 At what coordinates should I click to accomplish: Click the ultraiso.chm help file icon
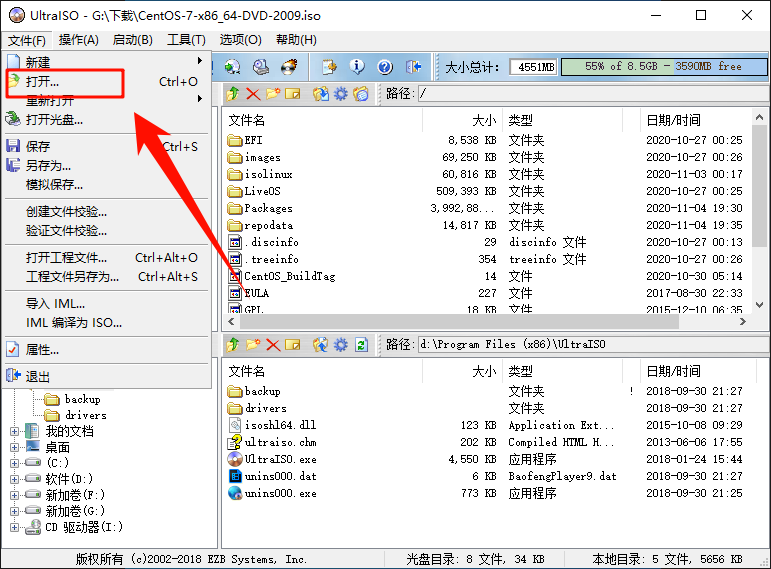coord(235,442)
